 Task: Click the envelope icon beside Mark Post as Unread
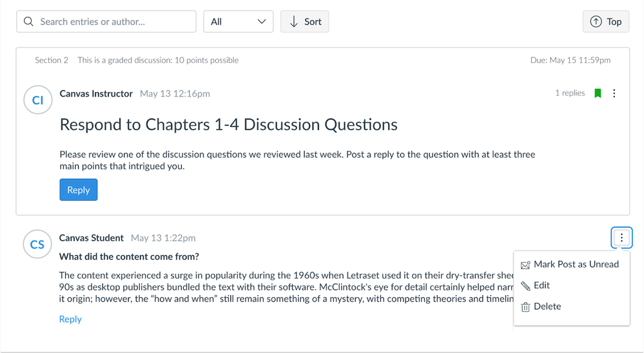tap(525, 265)
